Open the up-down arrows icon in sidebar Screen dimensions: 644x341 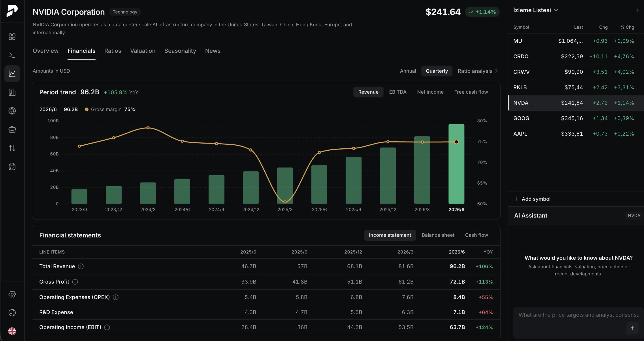12,148
